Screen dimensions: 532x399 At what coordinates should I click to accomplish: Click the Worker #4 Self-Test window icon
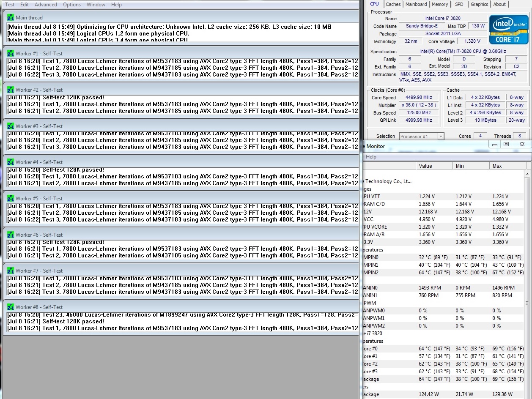(11, 162)
